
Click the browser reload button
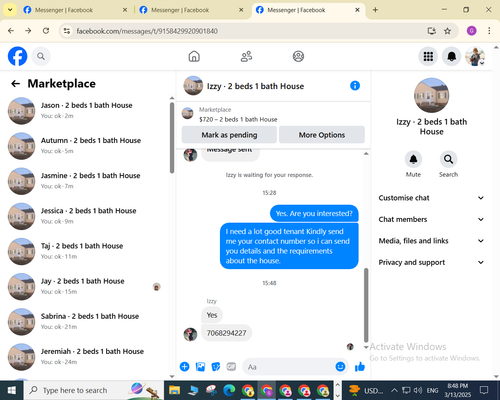[46, 31]
